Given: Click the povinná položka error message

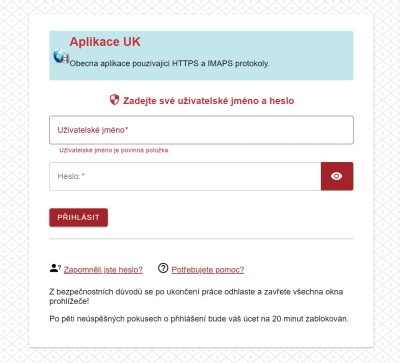Looking at the screenshot, I should 114,150.
